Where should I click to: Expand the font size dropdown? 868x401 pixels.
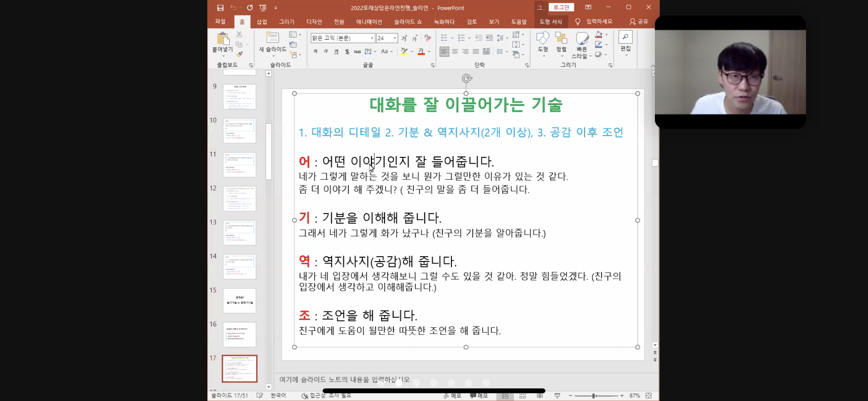click(x=395, y=38)
